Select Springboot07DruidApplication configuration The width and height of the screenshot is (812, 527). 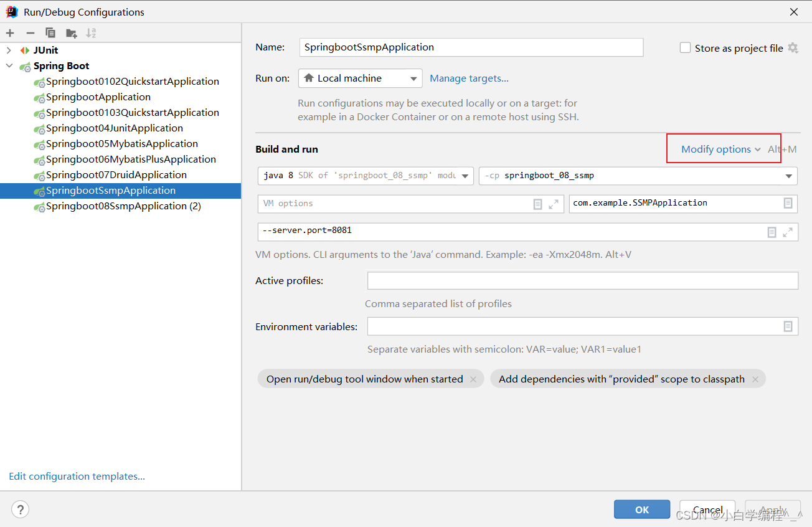[116, 175]
